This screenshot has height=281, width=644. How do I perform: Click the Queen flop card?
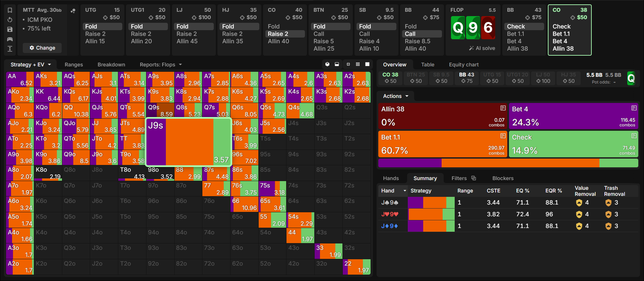(x=458, y=28)
